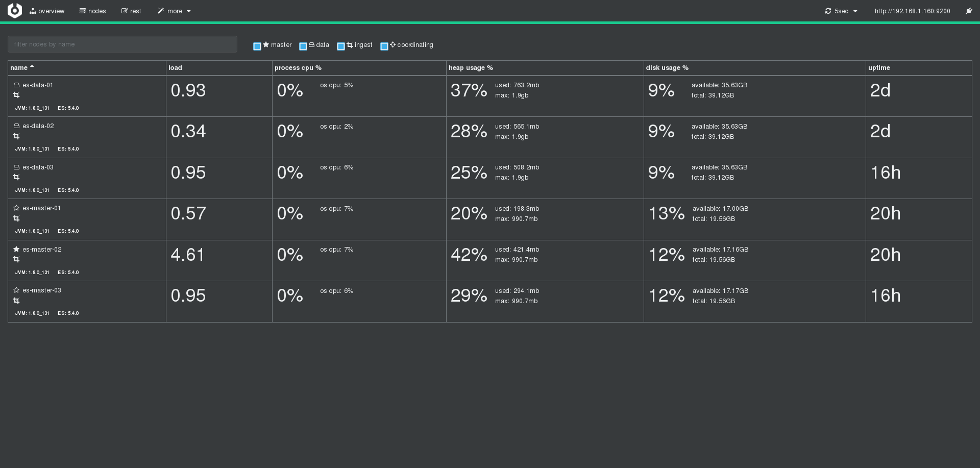Viewport: 980px width, 468px height.
Task: Click the data drive icon beside es-data-01
Action: [16, 85]
